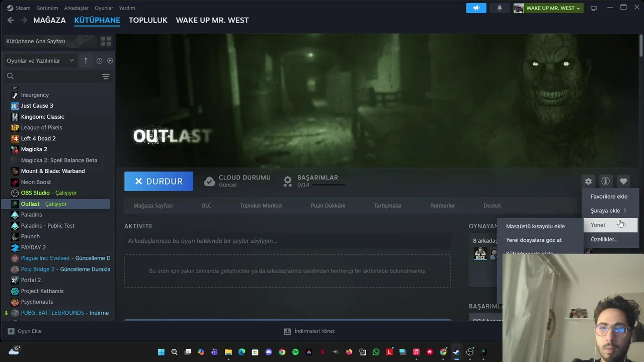Click the Just Cause 3 game icon
Viewport: 644px width, 362px height.
pyautogui.click(x=15, y=106)
